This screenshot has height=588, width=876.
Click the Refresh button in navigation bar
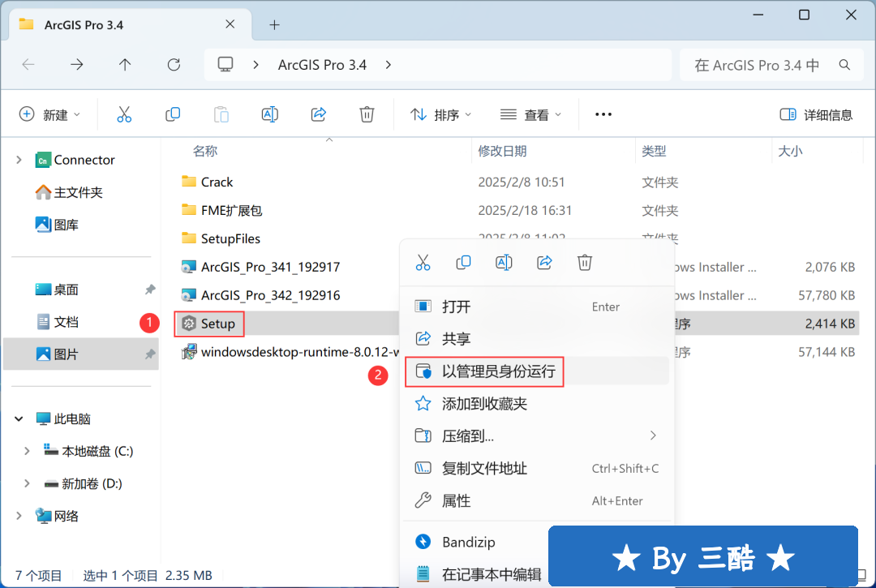(174, 65)
